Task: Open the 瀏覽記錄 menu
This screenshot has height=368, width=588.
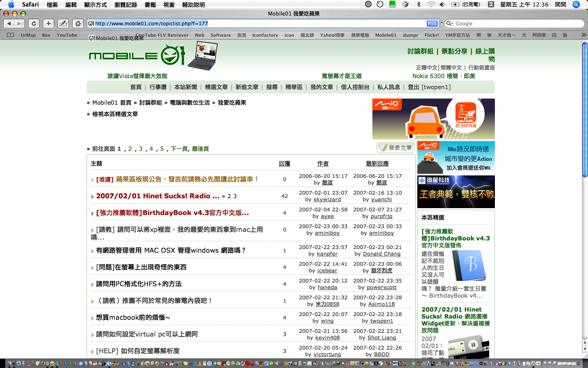Action: click(126, 4)
